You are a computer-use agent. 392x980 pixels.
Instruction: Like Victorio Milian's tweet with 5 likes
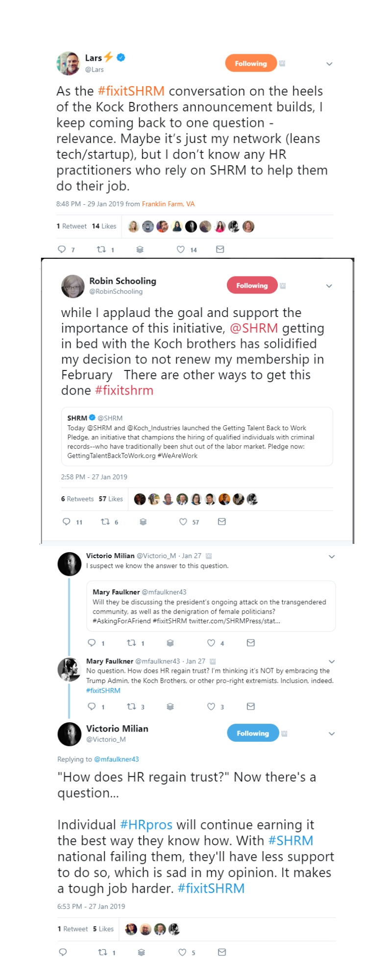(182, 952)
